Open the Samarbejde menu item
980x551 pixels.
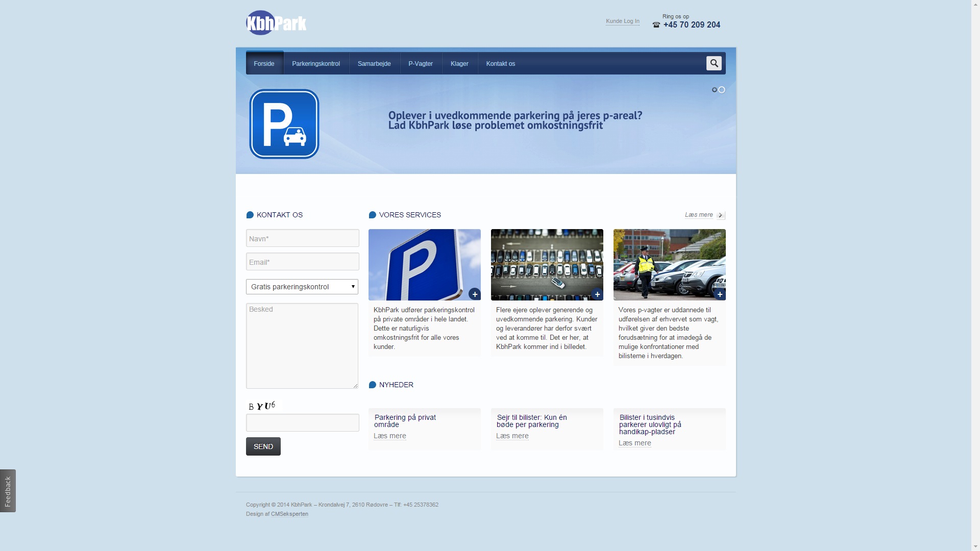(374, 64)
